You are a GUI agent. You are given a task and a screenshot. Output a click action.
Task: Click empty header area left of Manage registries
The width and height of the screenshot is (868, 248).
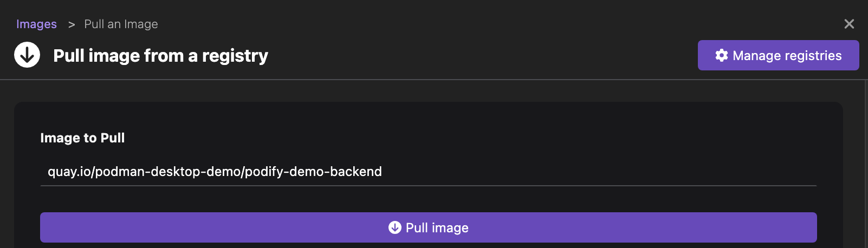point(488,55)
